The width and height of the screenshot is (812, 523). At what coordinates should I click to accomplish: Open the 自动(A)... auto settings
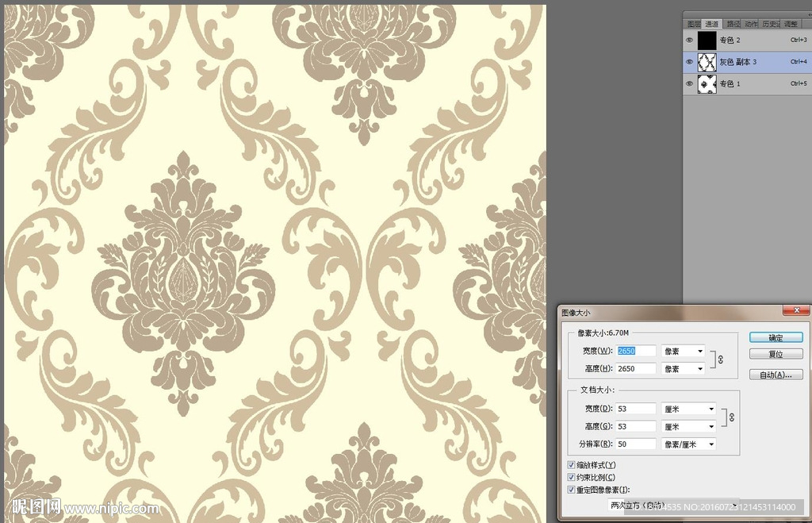pyautogui.click(x=776, y=375)
